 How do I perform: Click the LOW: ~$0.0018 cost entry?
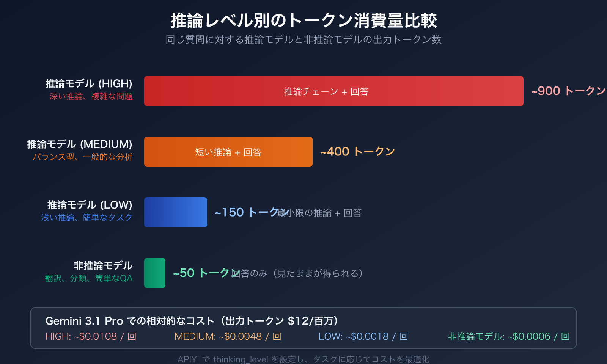coord(363,336)
